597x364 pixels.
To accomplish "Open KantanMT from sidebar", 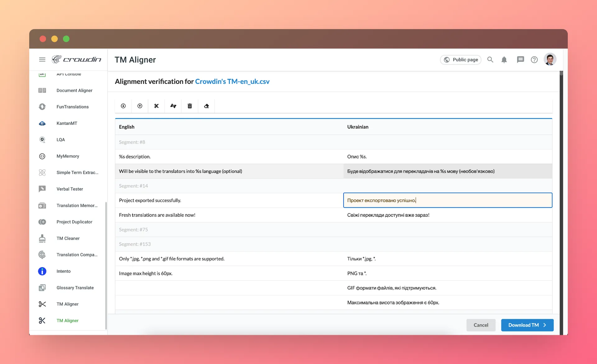I will [x=67, y=123].
